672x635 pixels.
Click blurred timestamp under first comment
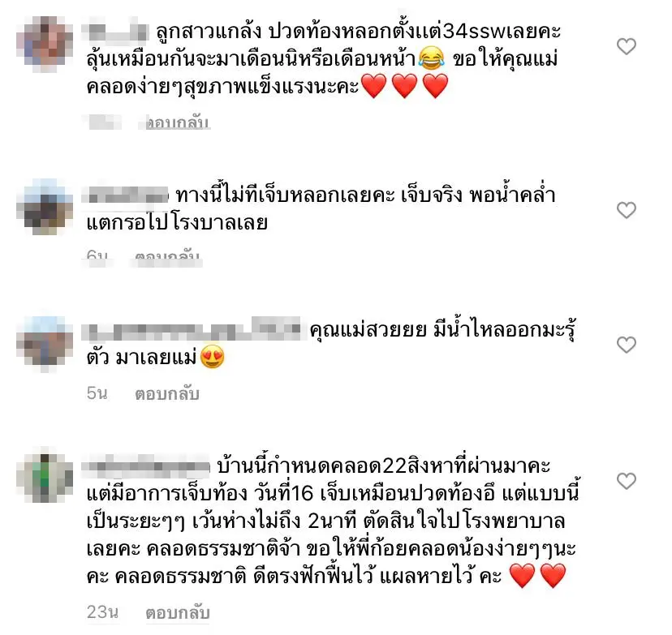(105, 122)
